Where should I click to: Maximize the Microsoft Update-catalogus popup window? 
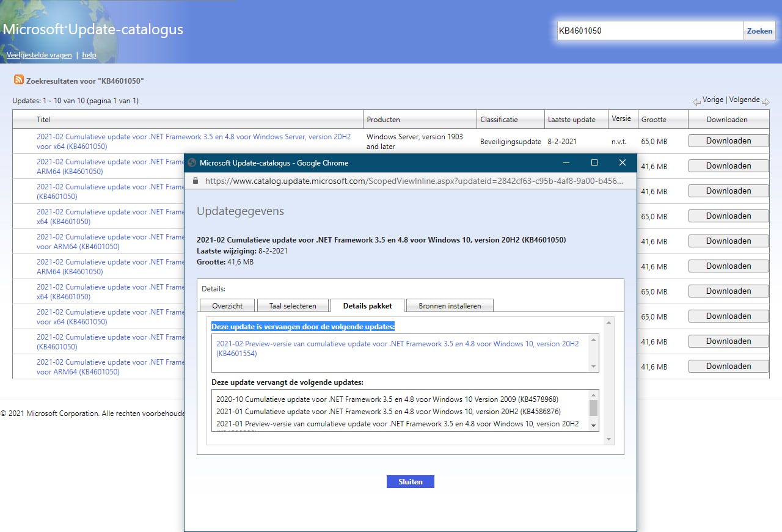pyautogui.click(x=594, y=162)
